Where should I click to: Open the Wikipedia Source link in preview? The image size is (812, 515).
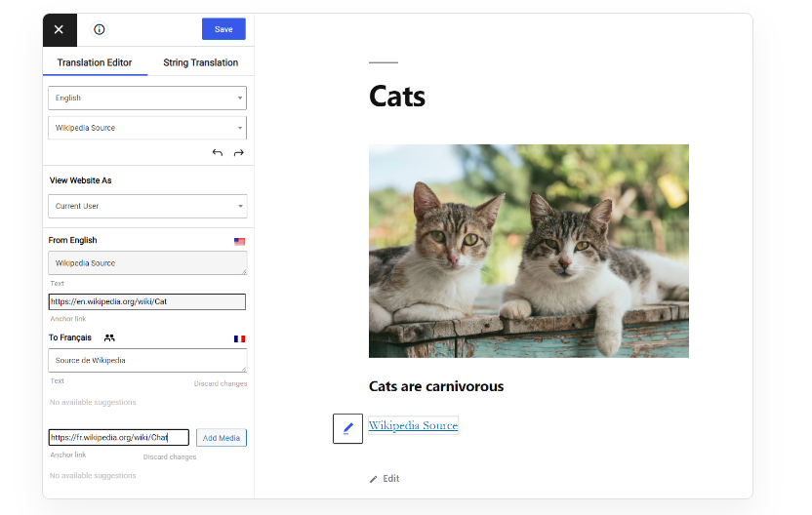coord(413,425)
